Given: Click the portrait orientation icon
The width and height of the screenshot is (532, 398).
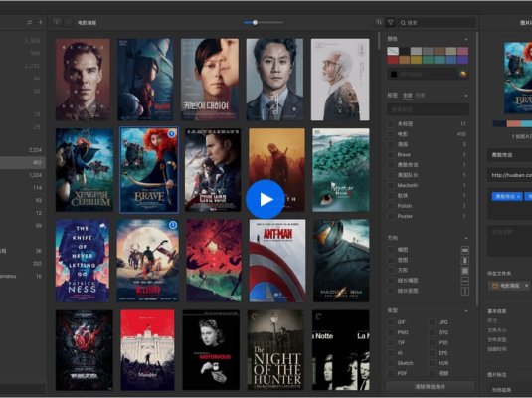Looking at the screenshot, I should coord(465,260).
